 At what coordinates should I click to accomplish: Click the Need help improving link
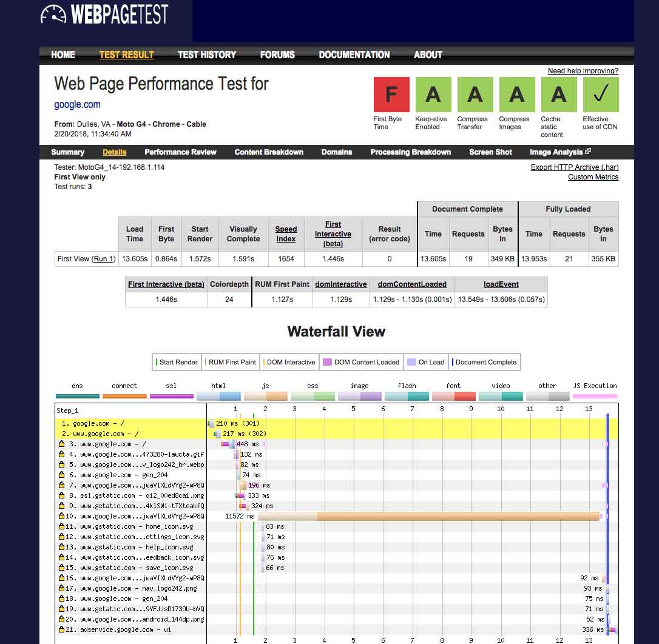(583, 71)
